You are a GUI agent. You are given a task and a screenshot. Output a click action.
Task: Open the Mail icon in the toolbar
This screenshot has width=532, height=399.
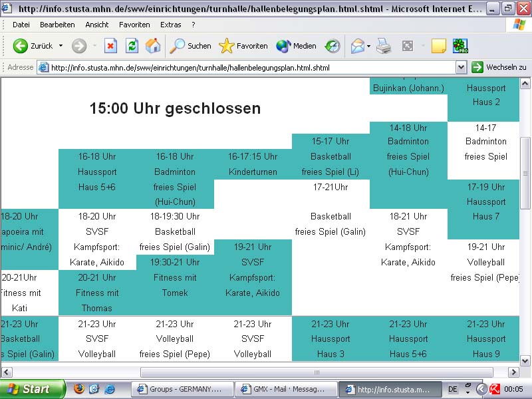tap(358, 46)
